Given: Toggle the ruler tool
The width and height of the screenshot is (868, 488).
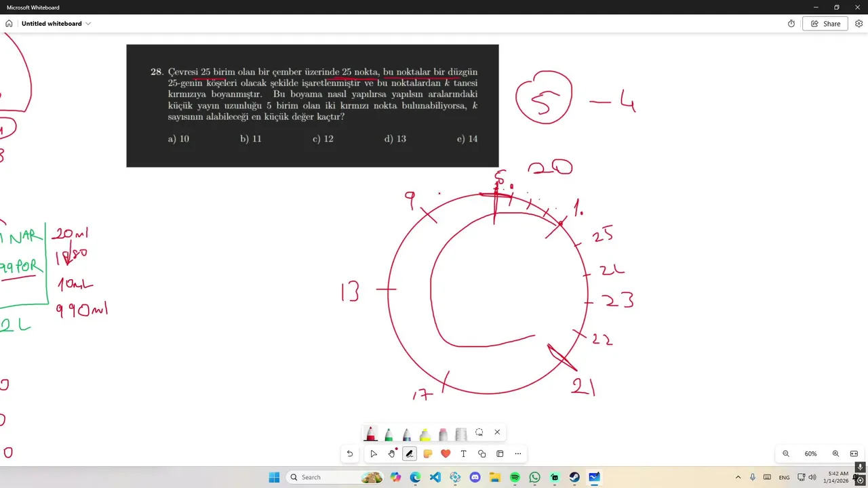Looking at the screenshot, I should (461, 433).
